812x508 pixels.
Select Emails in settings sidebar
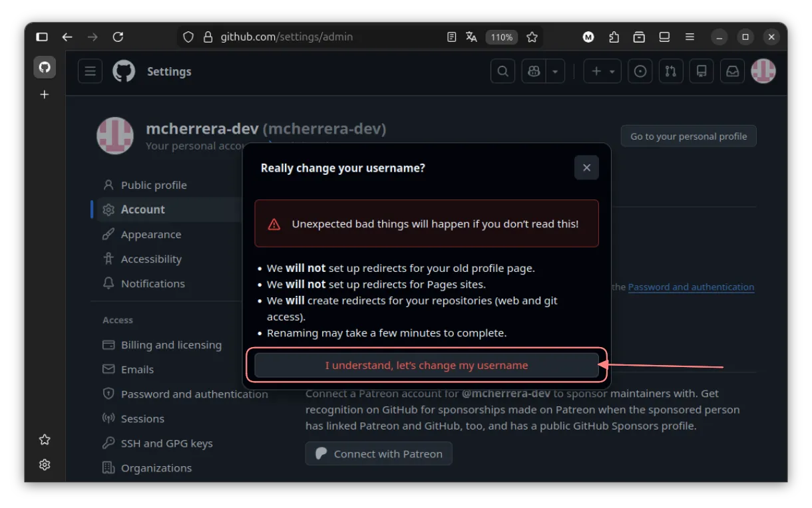(x=137, y=369)
